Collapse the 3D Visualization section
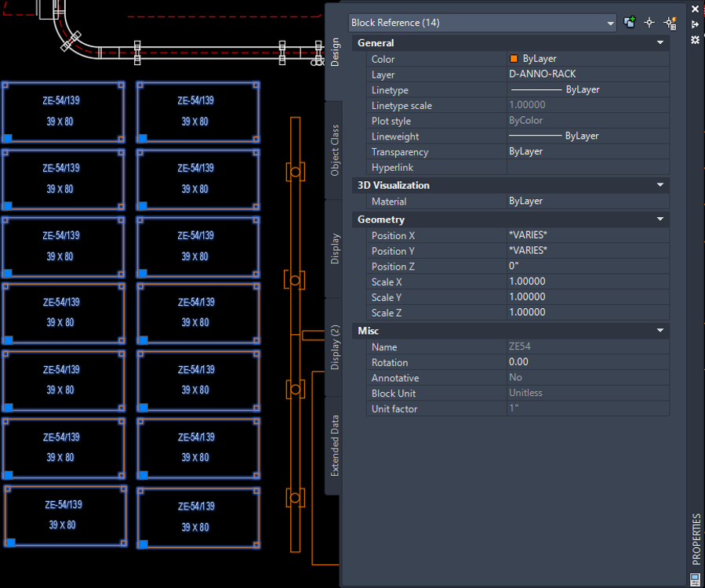705x588 pixels. (660, 185)
